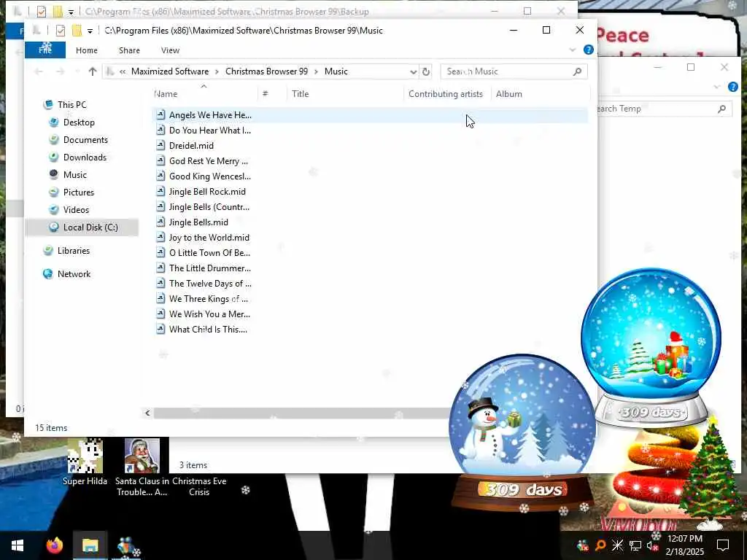Open Help in the Music window
Image resolution: width=747 pixels, height=560 pixels.
(x=589, y=50)
